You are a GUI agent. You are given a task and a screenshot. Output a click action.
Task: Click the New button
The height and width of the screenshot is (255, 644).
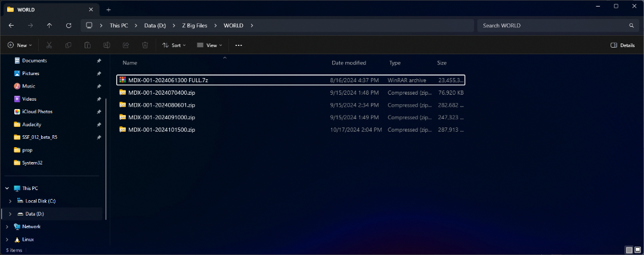click(20, 45)
